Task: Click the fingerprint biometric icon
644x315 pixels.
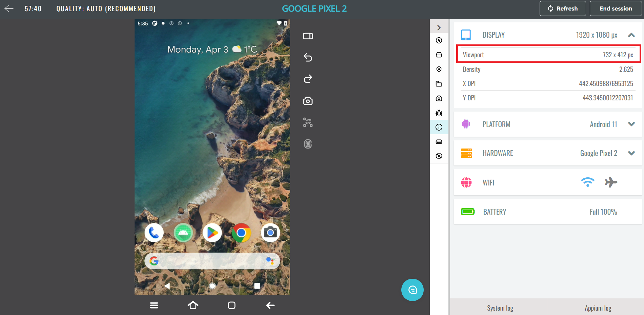Action: 308,144
